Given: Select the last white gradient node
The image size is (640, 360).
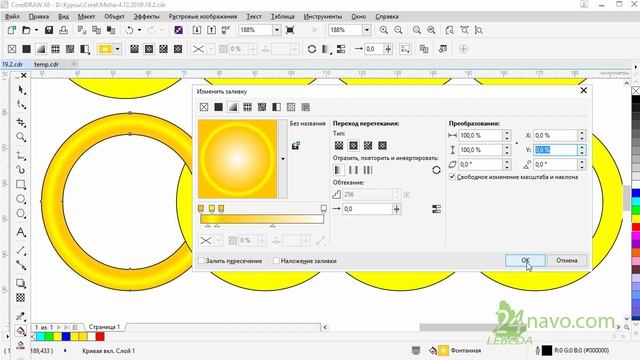Looking at the screenshot, I should (324, 209).
